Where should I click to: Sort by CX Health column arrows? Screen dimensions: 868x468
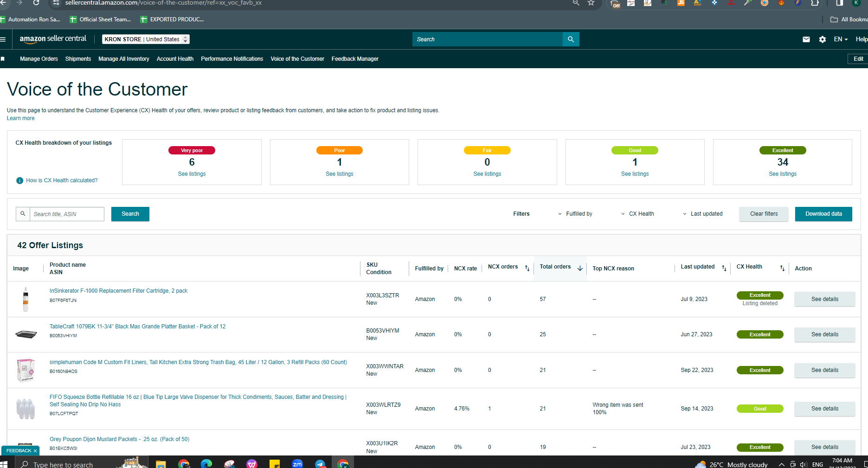(x=782, y=268)
